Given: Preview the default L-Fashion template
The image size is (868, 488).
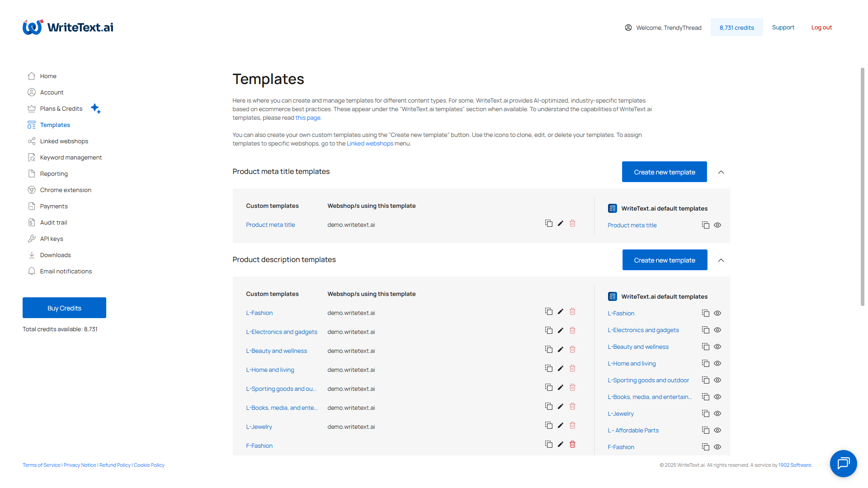Looking at the screenshot, I should click(x=717, y=313).
